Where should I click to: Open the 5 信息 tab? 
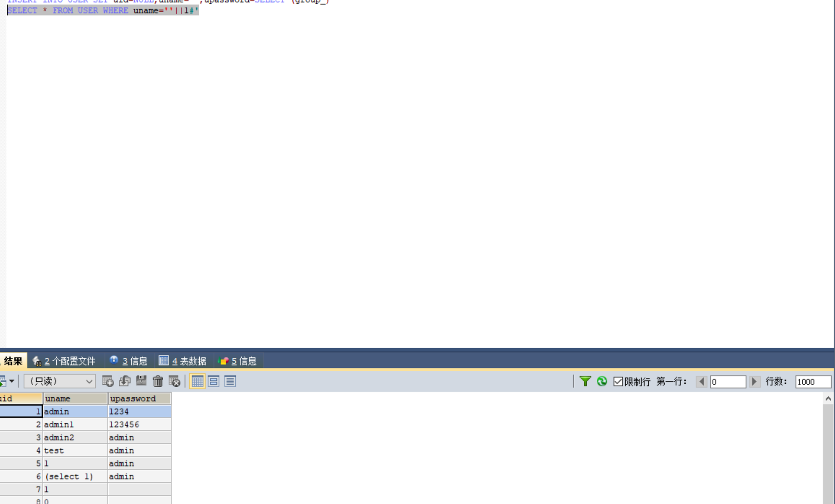(x=237, y=361)
